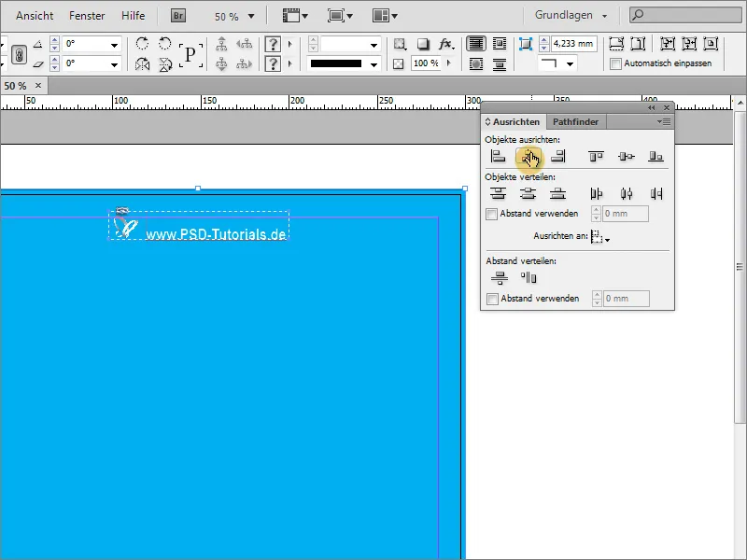747x560 pixels.
Task: Open the rotation angle dropdown
Action: coord(114,45)
